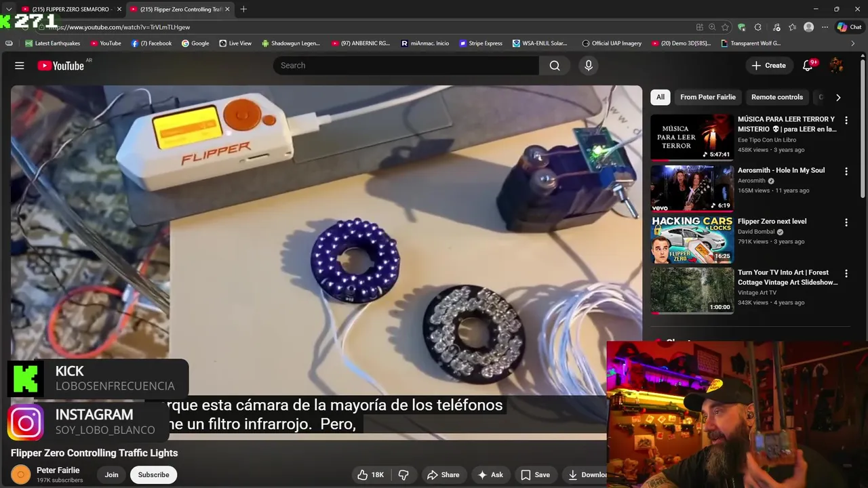Image resolution: width=868 pixels, height=488 pixels.
Task: Open the browser zoom magnifier icon
Action: [712, 27]
